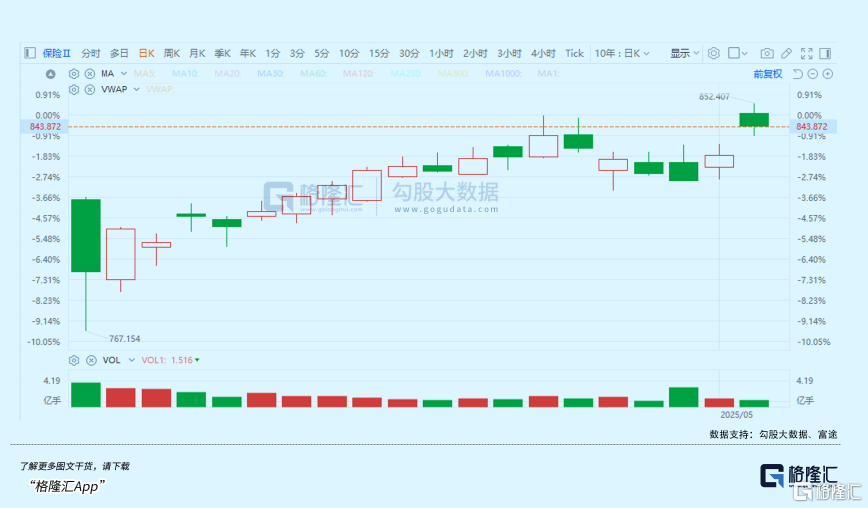868x508 pixels.
Task: Choose the 2小时 interval
Action: point(475,53)
